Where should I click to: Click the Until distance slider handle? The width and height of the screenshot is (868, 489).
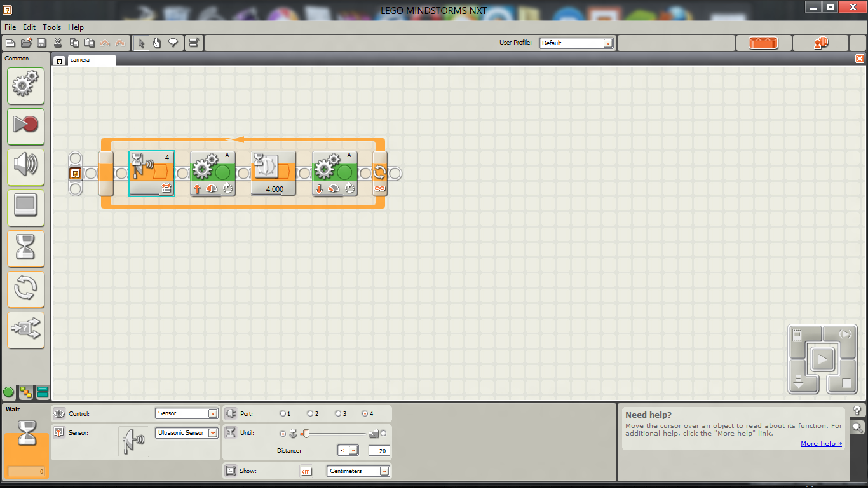click(306, 433)
